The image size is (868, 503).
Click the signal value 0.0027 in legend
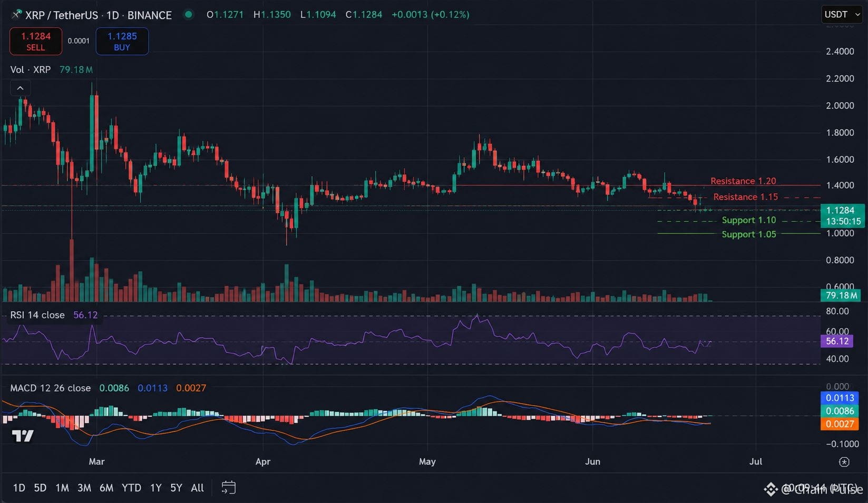pos(191,388)
